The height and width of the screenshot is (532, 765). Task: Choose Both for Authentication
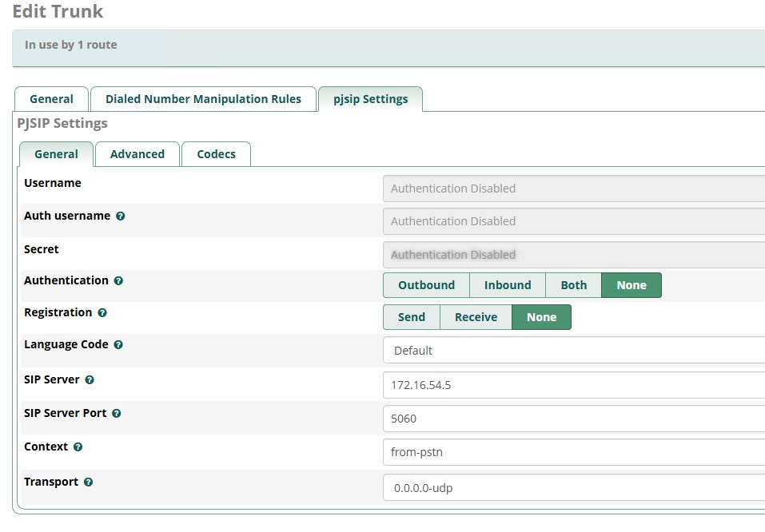[x=573, y=285]
